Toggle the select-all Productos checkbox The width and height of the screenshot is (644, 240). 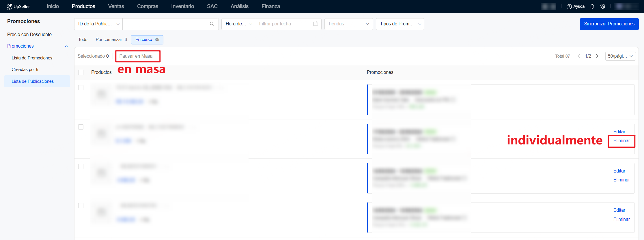tap(81, 72)
